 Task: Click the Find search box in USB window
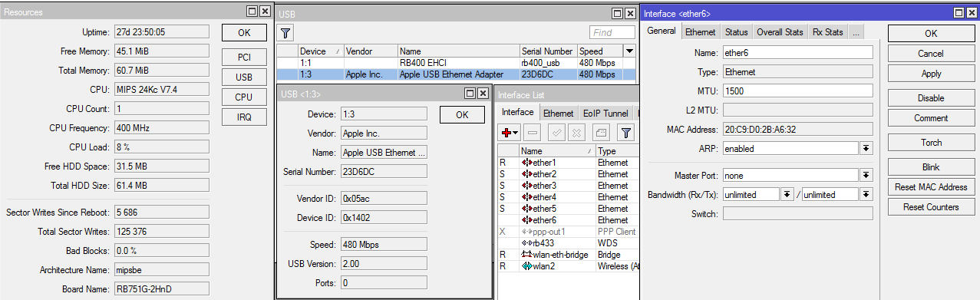pyautogui.click(x=612, y=33)
